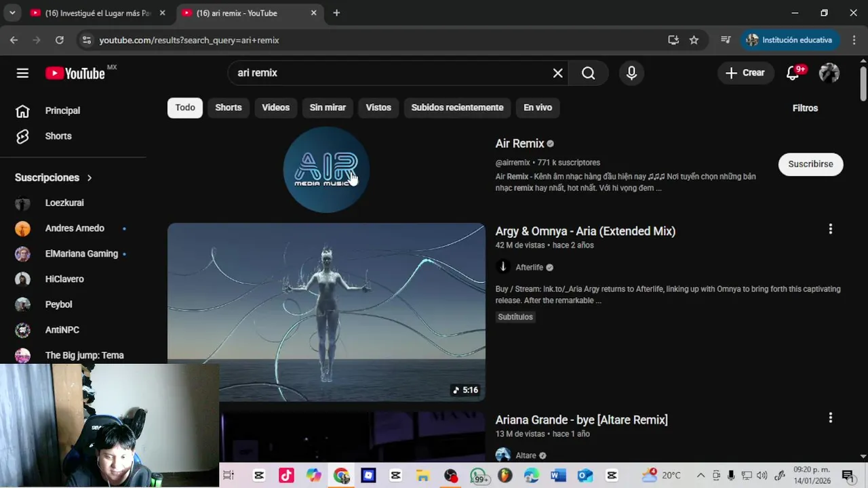
Task: Open the Filtros search filter panel
Action: point(805,108)
